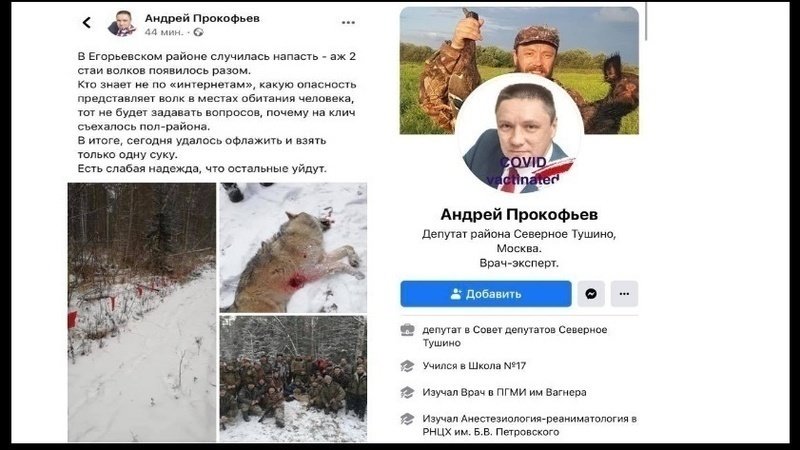The height and width of the screenshot is (450, 800).
Task: Open the snowy forest trail photo
Action: (x=142, y=312)
